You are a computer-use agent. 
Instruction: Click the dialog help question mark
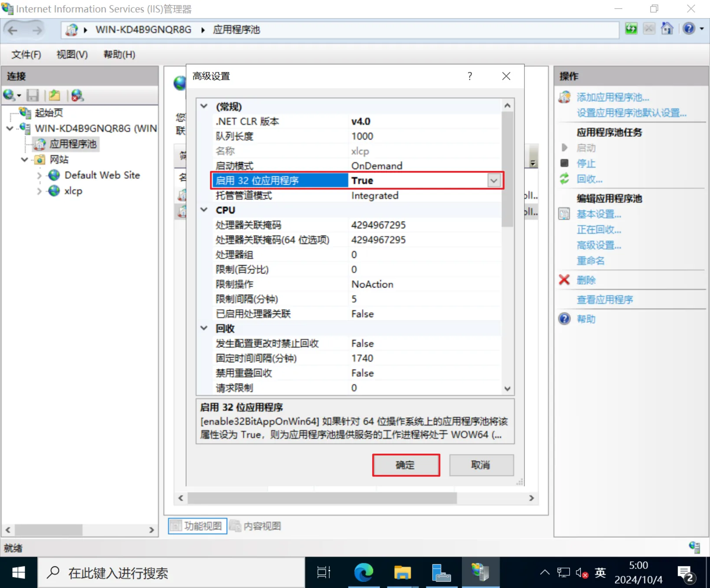470,76
